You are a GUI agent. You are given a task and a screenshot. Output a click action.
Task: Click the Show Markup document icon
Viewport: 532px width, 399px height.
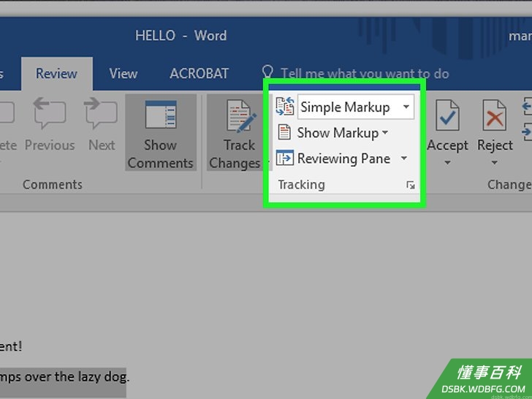tap(284, 132)
